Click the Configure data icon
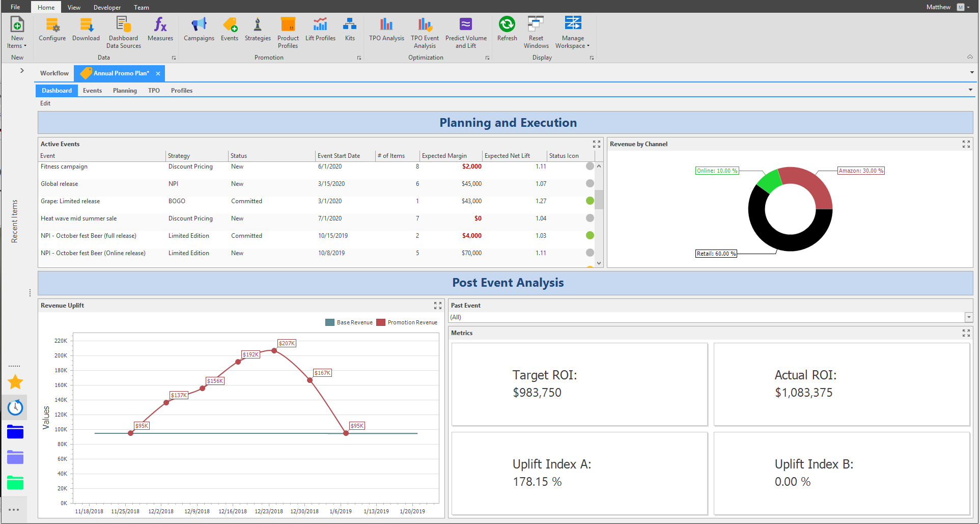 click(52, 30)
